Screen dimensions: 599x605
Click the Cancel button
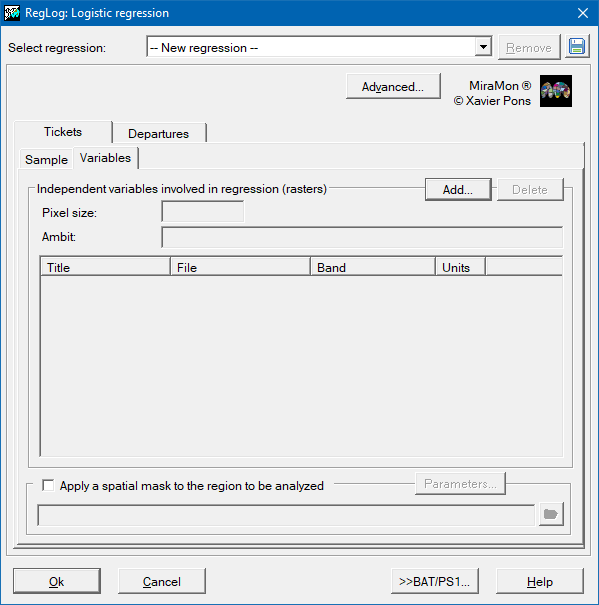pyautogui.click(x=162, y=581)
